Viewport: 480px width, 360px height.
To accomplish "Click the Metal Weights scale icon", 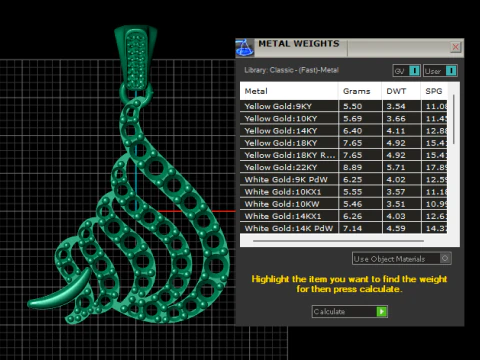I will 245,48.
